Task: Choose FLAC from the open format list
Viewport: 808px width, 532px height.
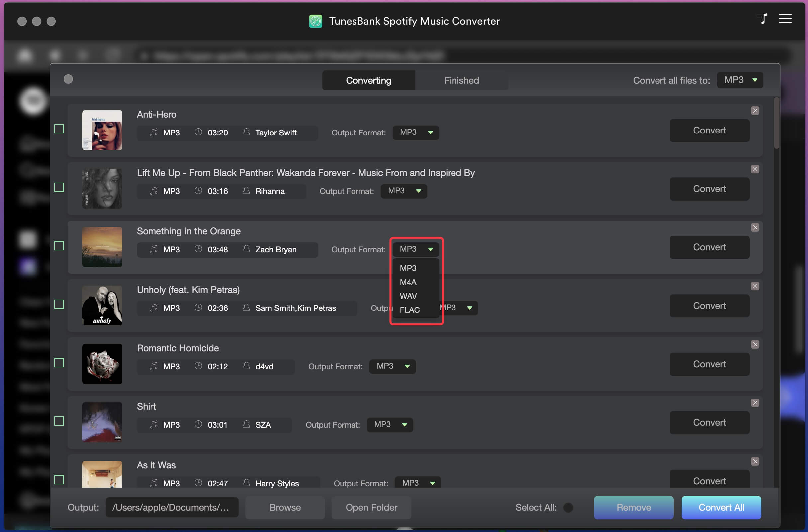Action: coord(410,310)
